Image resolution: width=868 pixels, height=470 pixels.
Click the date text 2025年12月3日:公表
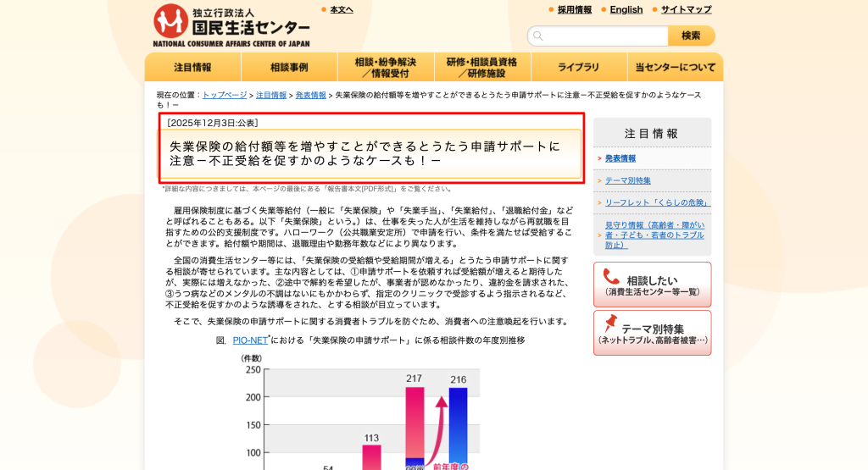coord(213,123)
